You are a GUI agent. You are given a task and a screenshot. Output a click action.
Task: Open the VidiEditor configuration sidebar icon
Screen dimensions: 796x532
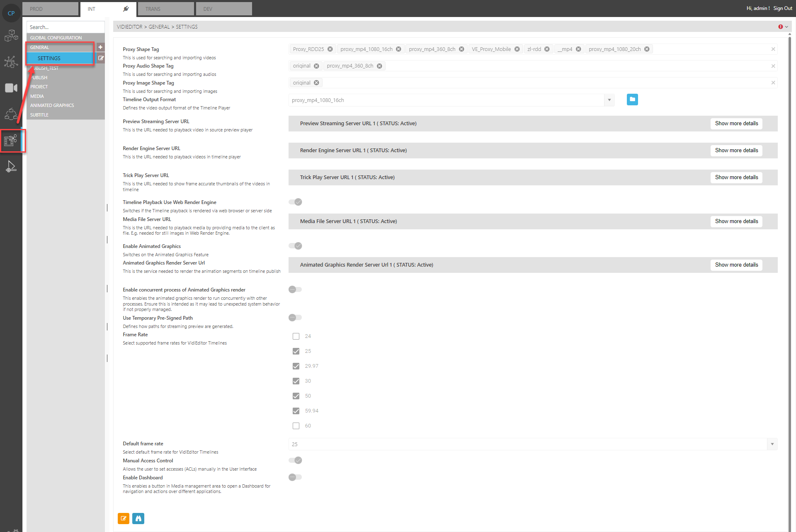click(11, 141)
